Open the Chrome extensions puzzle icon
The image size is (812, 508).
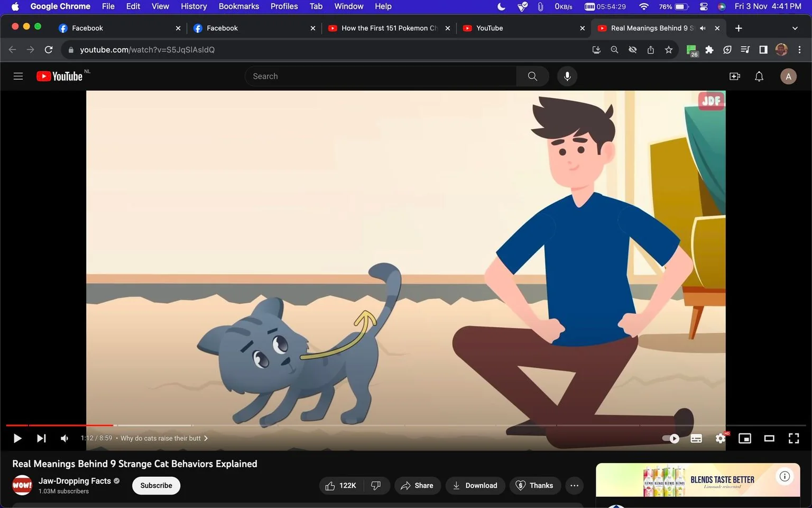click(709, 49)
